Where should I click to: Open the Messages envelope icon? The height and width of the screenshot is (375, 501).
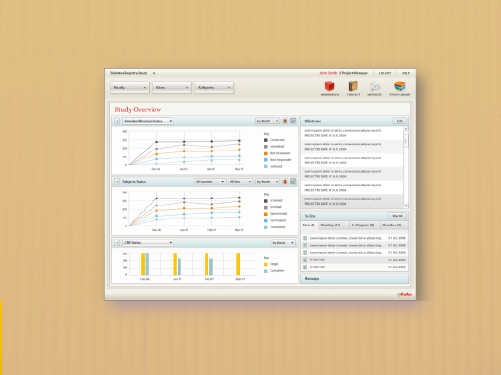[375, 87]
